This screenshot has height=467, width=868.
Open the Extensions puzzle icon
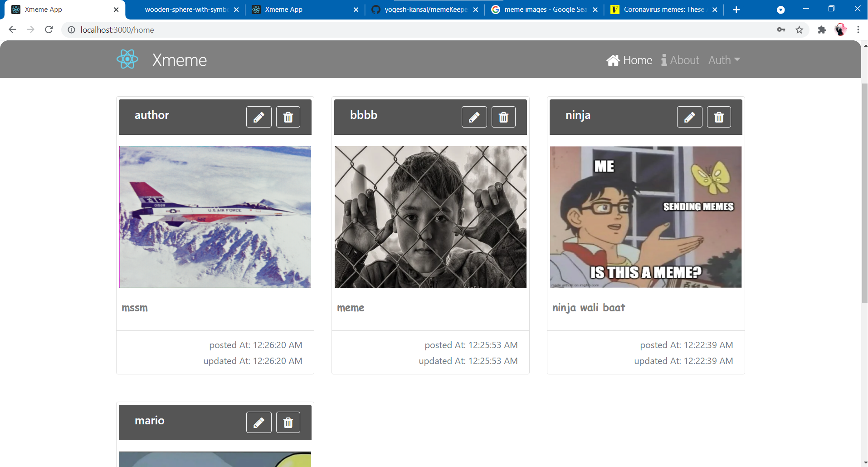click(x=822, y=29)
